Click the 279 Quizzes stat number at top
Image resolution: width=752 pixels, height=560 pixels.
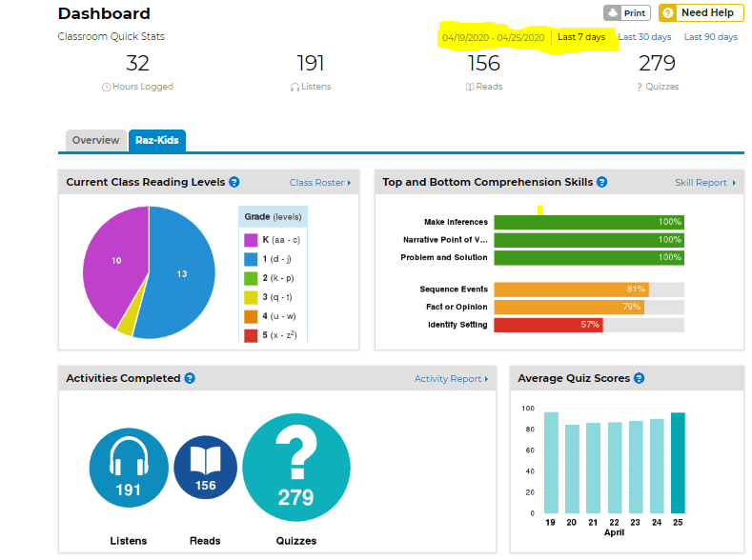click(x=657, y=63)
